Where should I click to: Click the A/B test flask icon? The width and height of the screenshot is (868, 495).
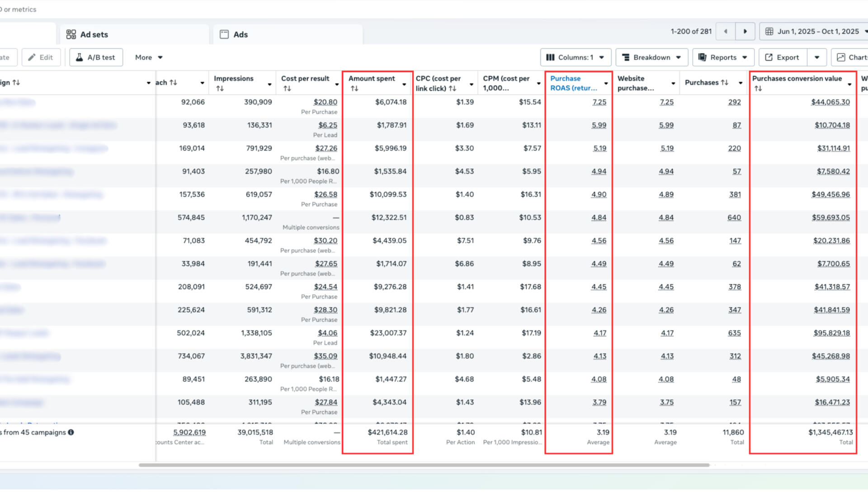[x=79, y=57]
